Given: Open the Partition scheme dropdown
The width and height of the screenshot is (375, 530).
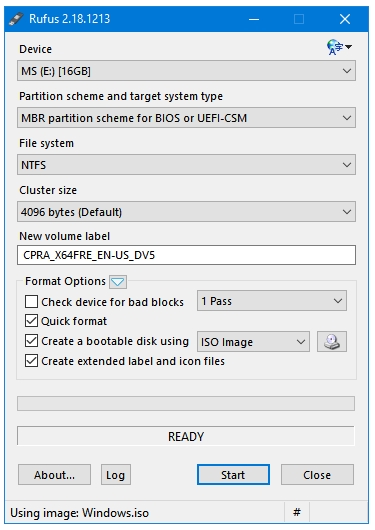Looking at the screenshot, I should click(186, 118).
